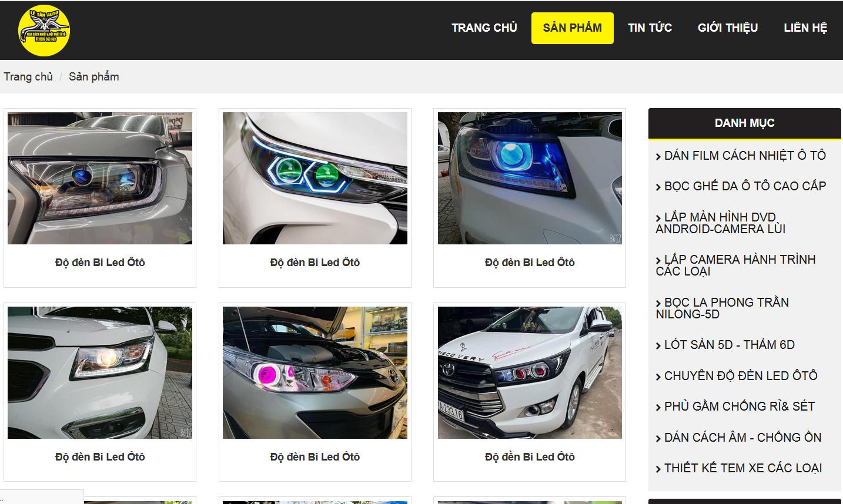Image resolution: width=843 pixels, height=504 pixels.
Task: Go to the TIN TỨC page
Action: (x=650, y=28)
